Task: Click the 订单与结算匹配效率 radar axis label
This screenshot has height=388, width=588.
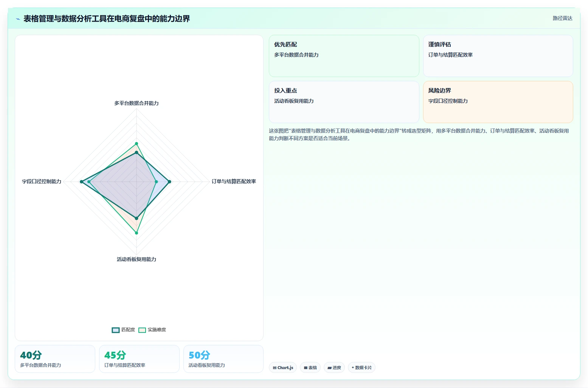Action: (234, 181)
